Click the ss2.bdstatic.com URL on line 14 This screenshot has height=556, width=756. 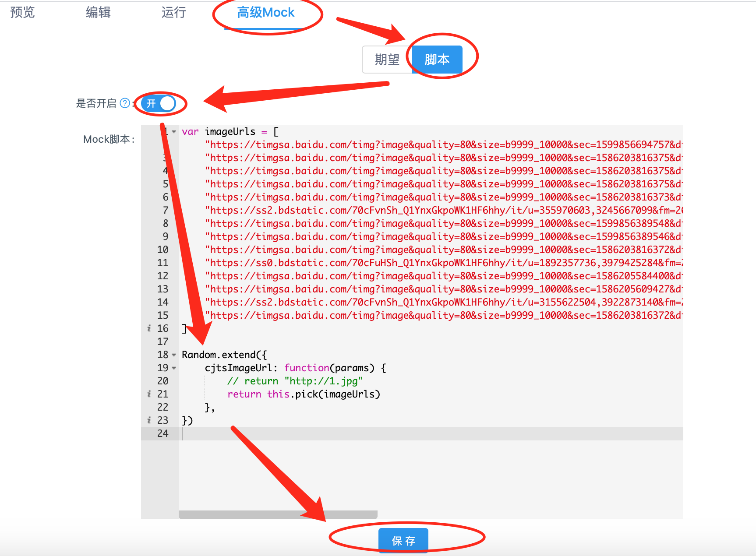click(x=444, y=303)
